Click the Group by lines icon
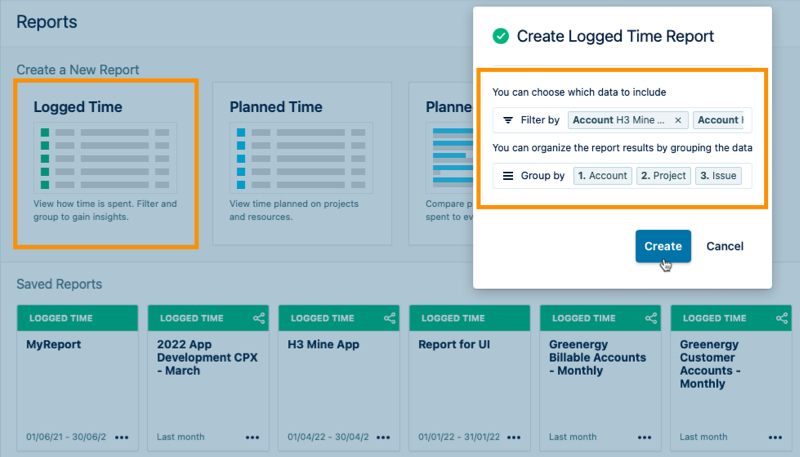This screenshot has width=800, height=457. (508, 175)
